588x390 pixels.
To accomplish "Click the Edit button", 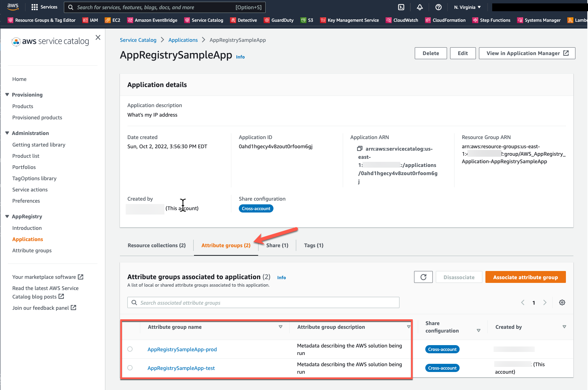I will [x=463, y=53].
